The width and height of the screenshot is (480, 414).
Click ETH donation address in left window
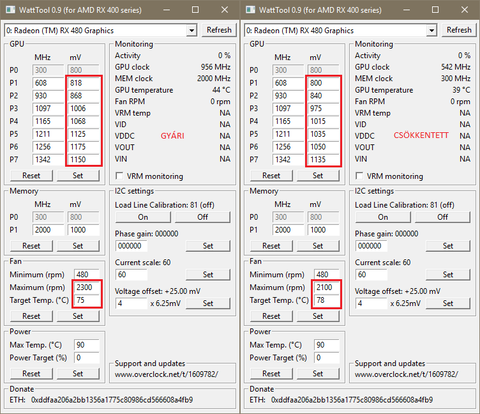(x=112, y=399)
